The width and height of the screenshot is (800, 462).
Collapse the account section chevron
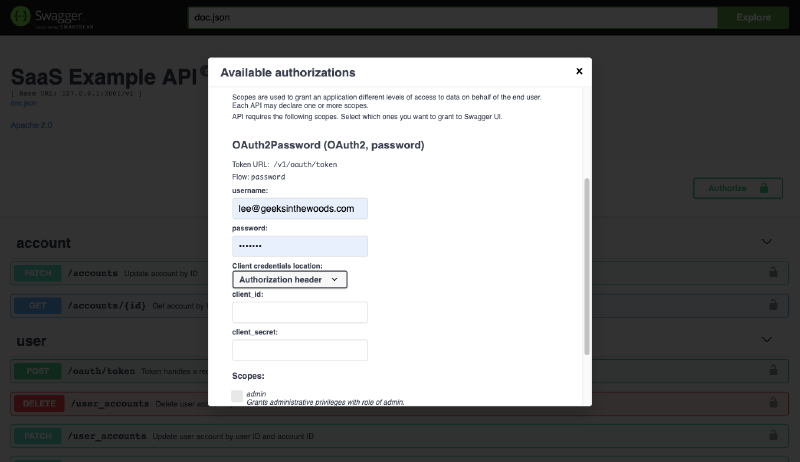767,242
